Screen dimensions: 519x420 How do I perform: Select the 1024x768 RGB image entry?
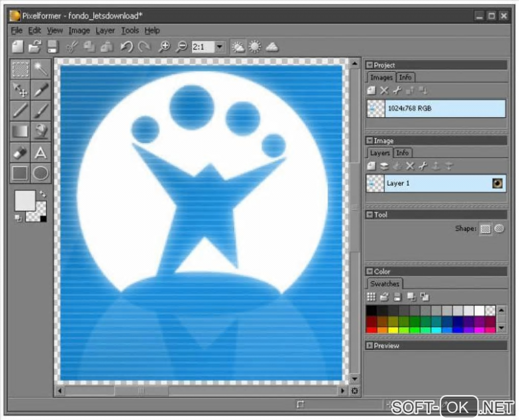point(436,108)
